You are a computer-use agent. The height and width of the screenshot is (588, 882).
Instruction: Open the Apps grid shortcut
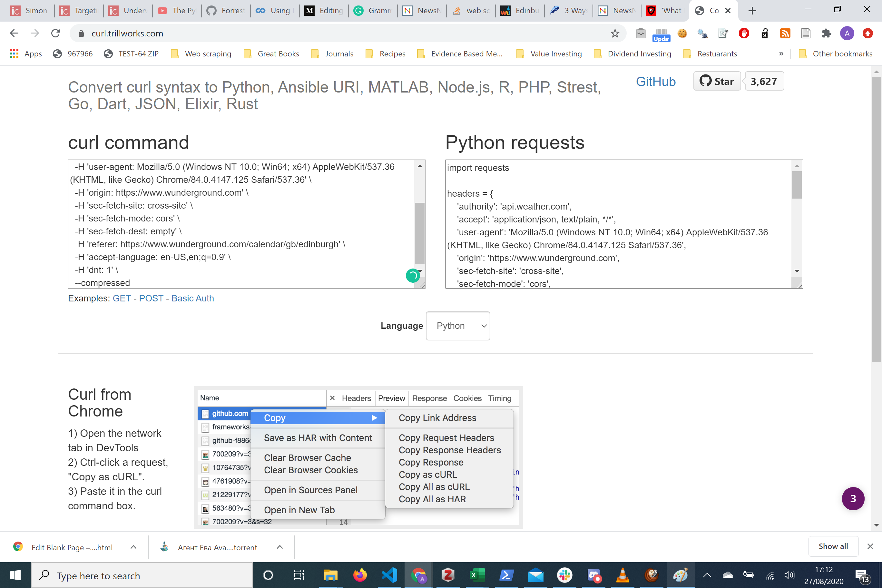(x=25, y=54)
